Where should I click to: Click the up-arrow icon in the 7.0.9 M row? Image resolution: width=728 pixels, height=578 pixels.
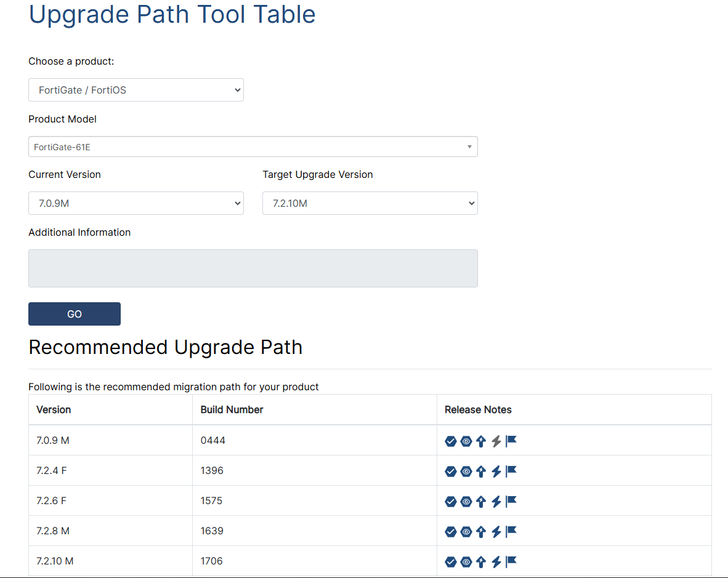click(x=481, y=441)
